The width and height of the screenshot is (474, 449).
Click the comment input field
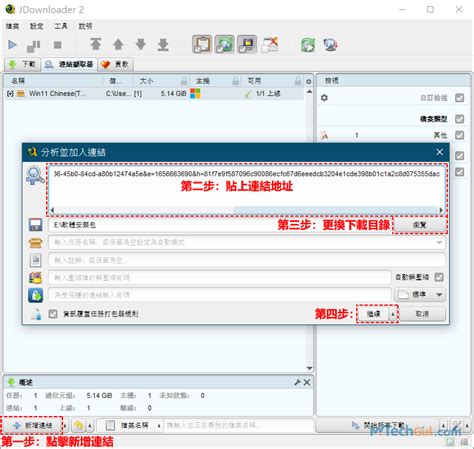[x=247, y=260]
